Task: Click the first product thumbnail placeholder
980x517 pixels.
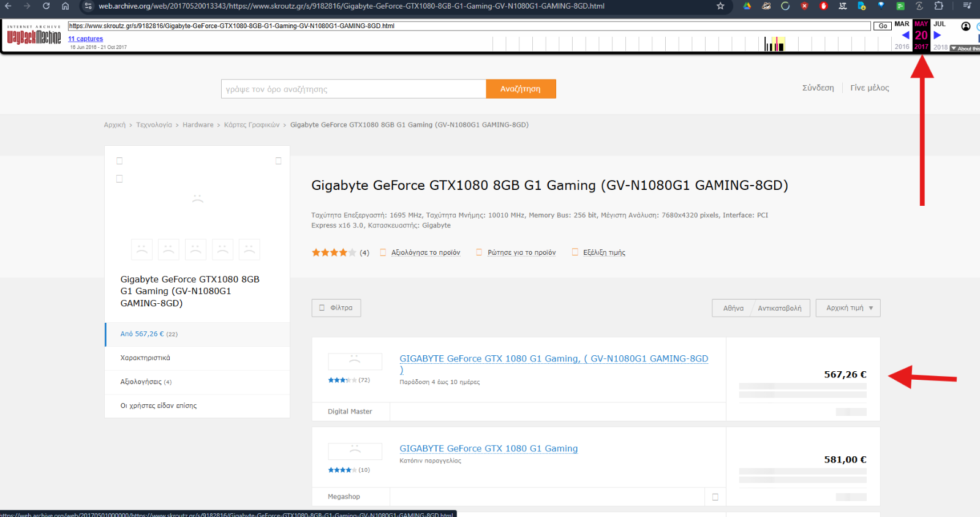Action: point(141,249)
